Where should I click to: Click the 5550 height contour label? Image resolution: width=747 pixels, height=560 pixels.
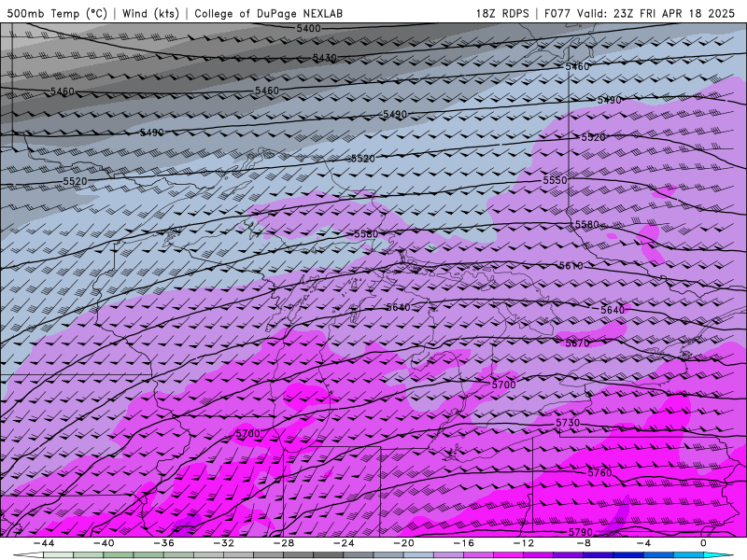(555, 180)
